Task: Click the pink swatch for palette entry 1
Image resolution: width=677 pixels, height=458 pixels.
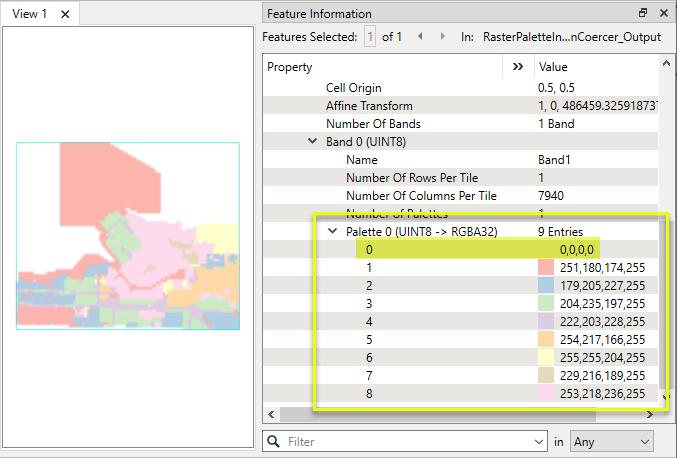Action: coord(546,268)
